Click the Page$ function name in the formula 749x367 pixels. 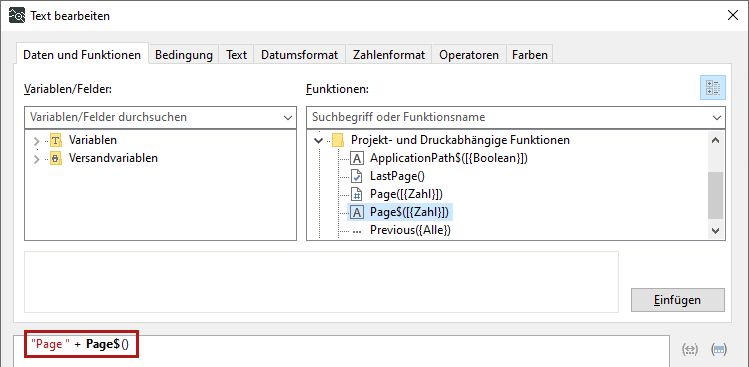click(103, 344)
